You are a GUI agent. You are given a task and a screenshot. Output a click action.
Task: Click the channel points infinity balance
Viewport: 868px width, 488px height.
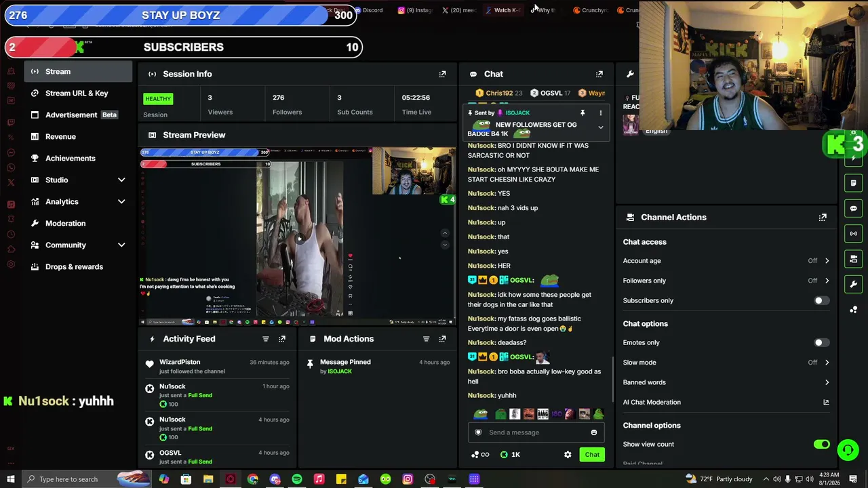click(480, 455)
